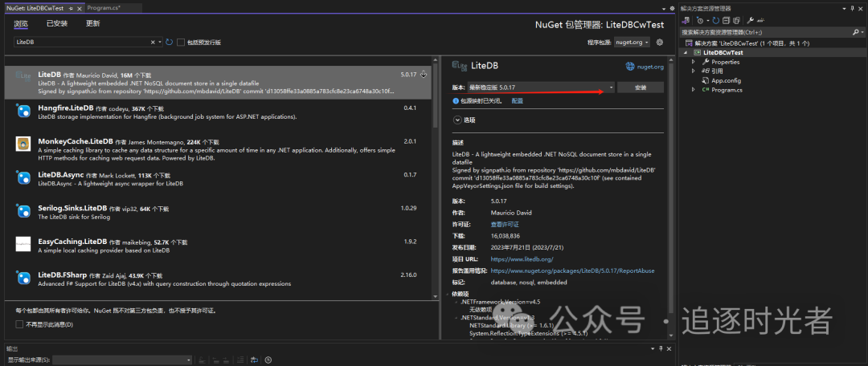The height and width of the screenshot is (366, 868).
Task: Click Solution Explorer refresh icon
Action: coord(716,20)
